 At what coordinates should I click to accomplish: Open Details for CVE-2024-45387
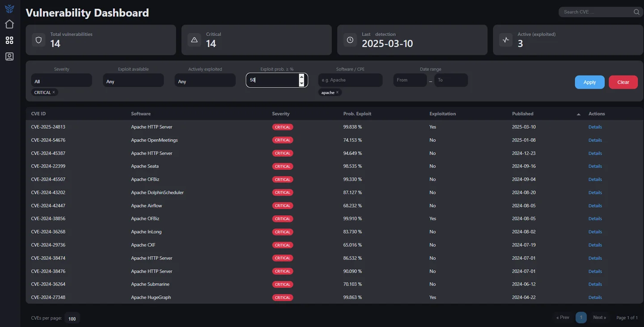tap(595, 153)
